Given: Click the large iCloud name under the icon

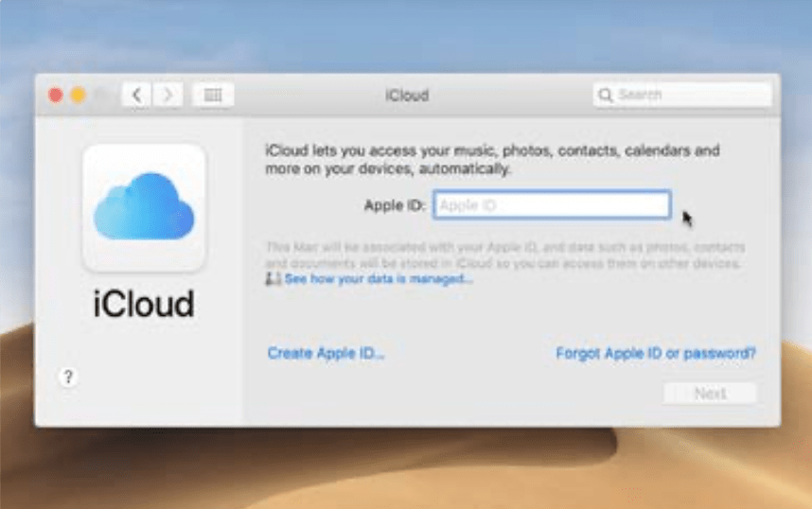Looking at the screenshot, I should pos(144,304).
